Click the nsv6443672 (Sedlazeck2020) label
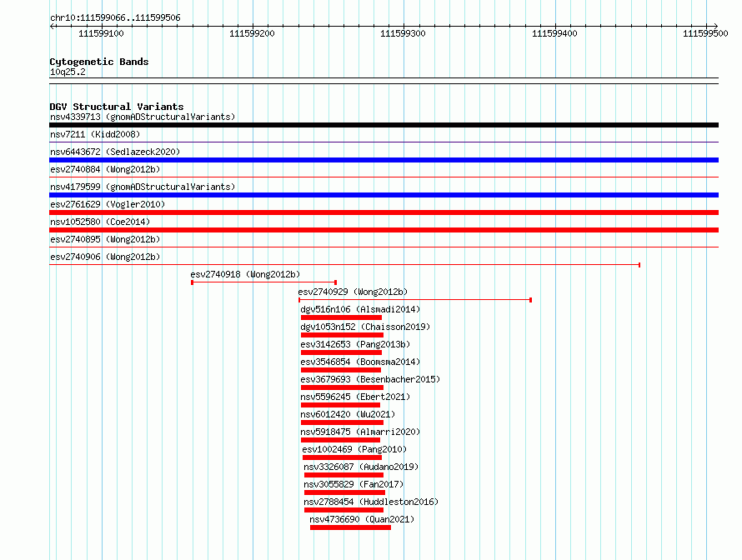 click(x=115, y=152)
